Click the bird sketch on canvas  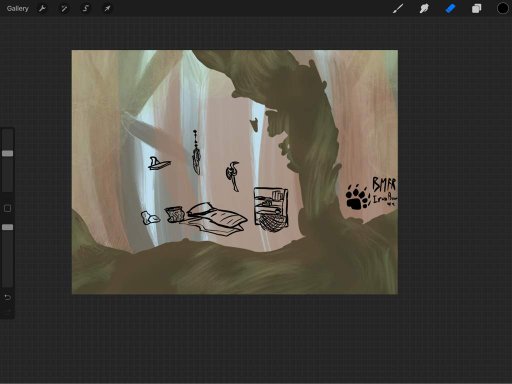[233, 176]
